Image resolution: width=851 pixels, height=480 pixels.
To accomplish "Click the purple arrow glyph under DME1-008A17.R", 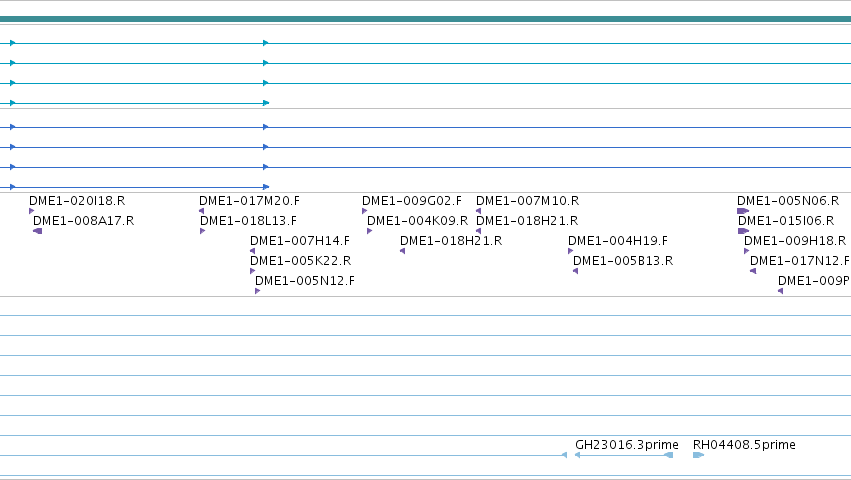I will pos(37,231).
